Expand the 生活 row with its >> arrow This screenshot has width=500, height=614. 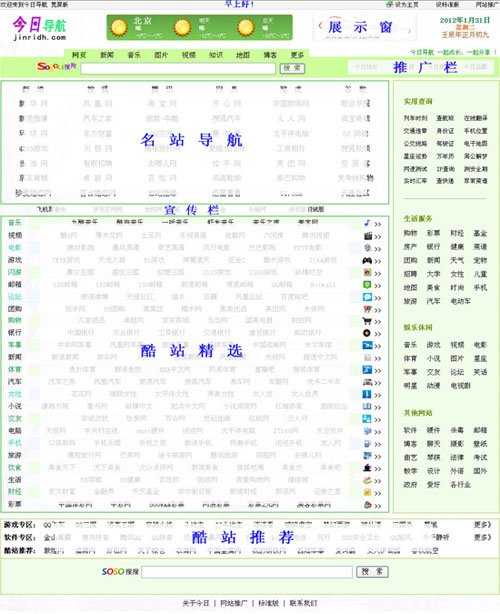(x=377, y=481)
